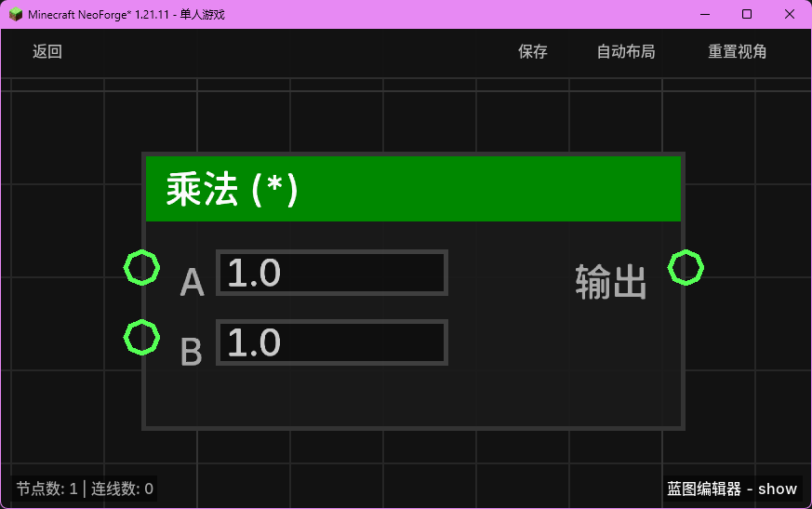Click the 返回 back button

(x=47, y=51)
